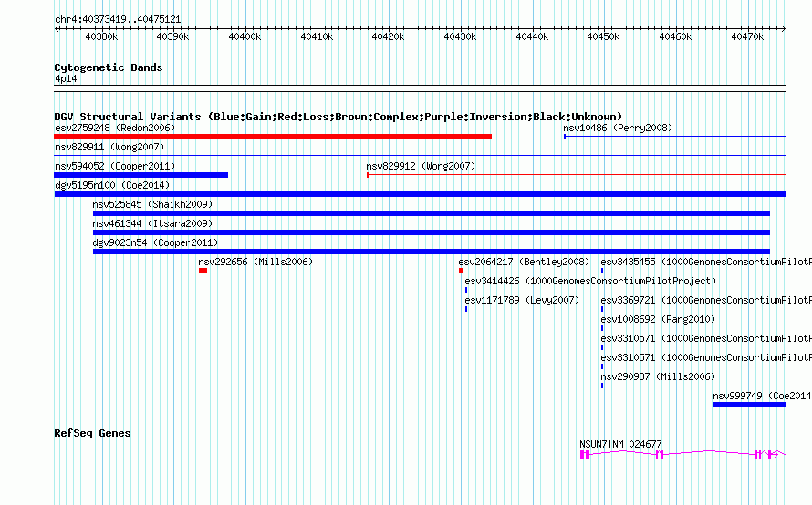Click the 40390k ruler label
Image resolution: width=812 pixels, height=505 pixels.
[172, 36]
